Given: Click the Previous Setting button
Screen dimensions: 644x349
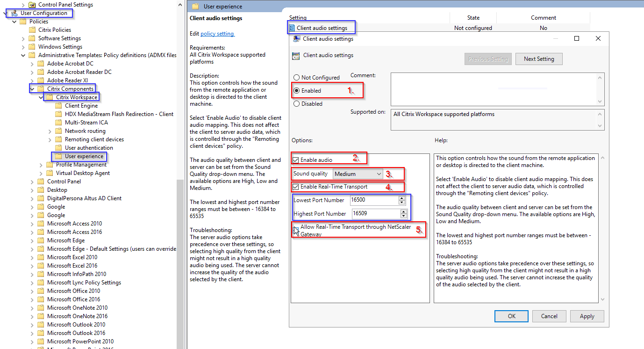Looking at the screenshot, I should pyautogui.click(x=488, y=59).
